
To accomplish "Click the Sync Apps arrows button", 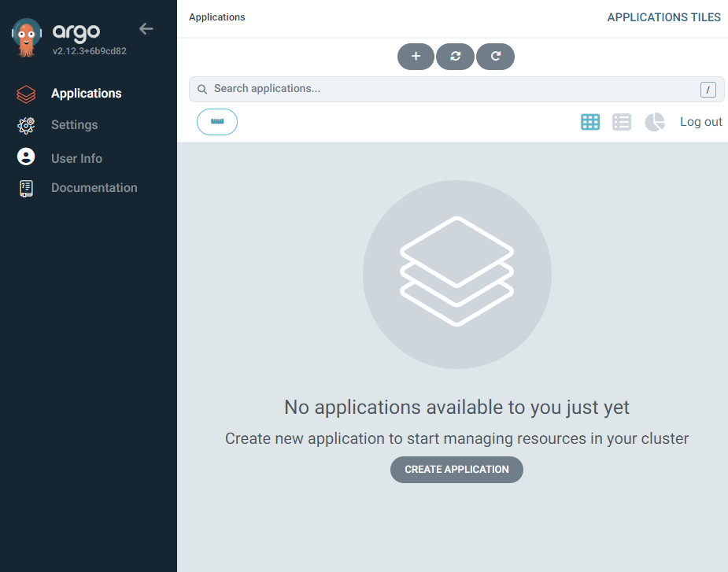I will [x=456, y=56].
